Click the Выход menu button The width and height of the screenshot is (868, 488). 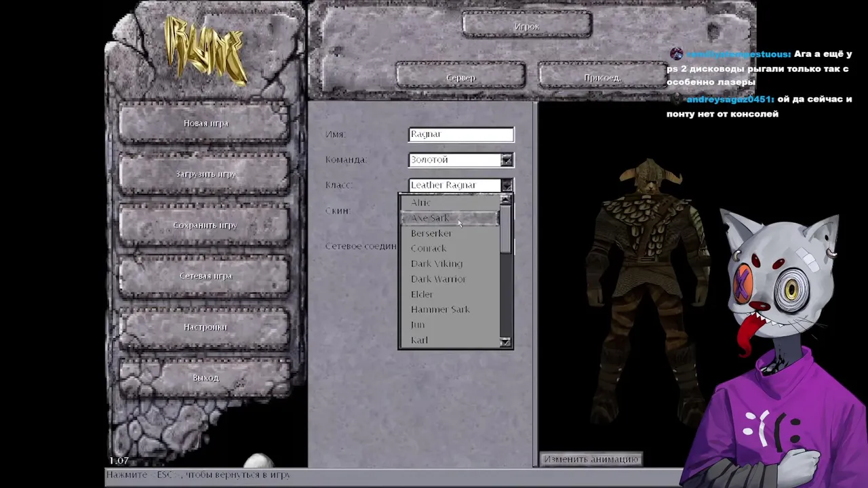[x=205, y=378]
